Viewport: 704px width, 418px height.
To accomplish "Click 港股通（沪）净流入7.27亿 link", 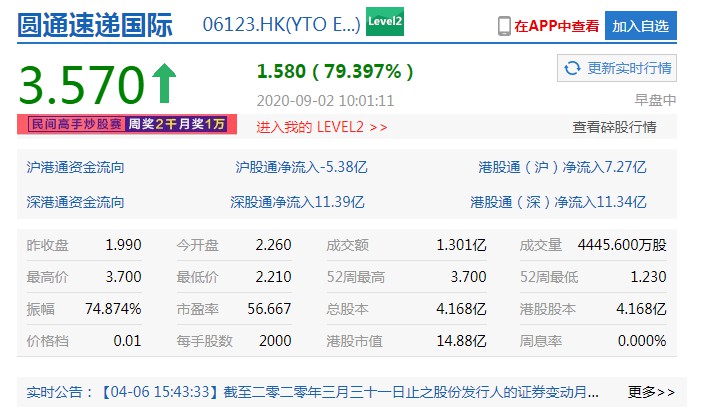I will point(562,167).
